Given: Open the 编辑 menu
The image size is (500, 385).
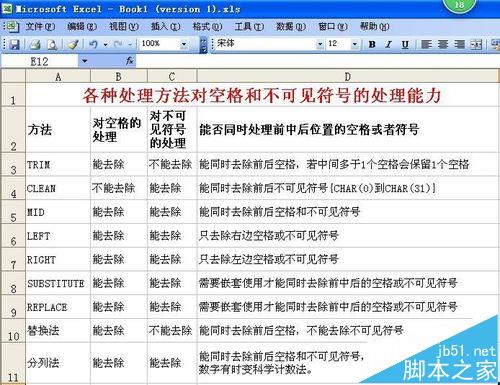Looking at the screenshot, I should tap(82, 26).
